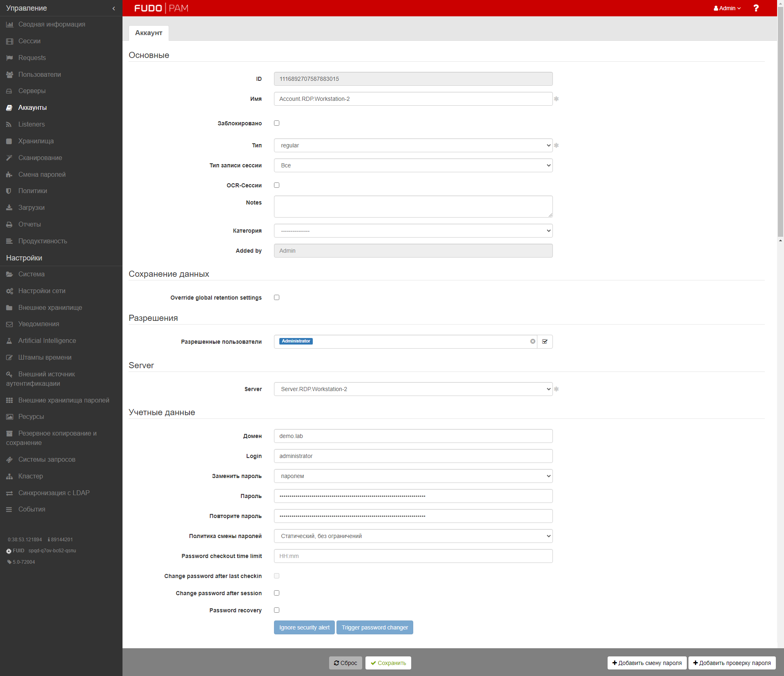
Task: Collapse the sidebar with the chevron arrow
Action: coord(114,8)
